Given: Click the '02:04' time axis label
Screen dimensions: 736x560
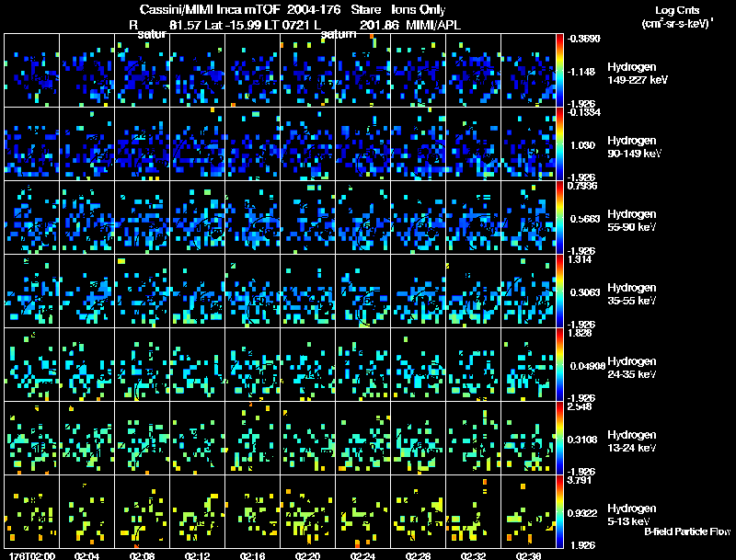Looking at the screenshot, I should click(x=86, y=555).
